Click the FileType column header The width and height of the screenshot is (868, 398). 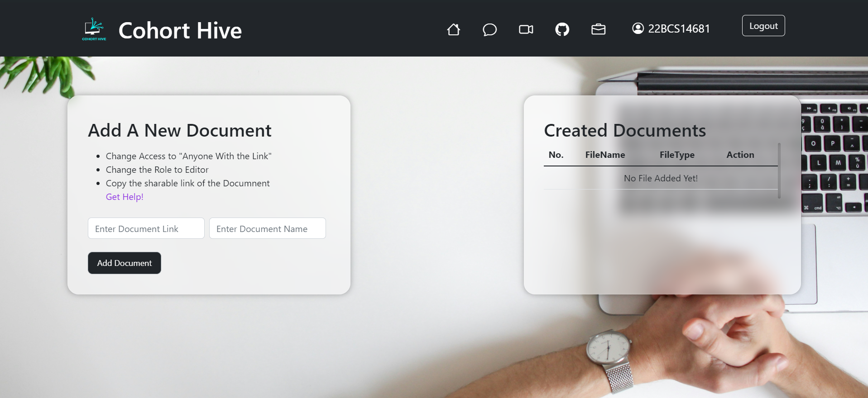click(677, 155)
